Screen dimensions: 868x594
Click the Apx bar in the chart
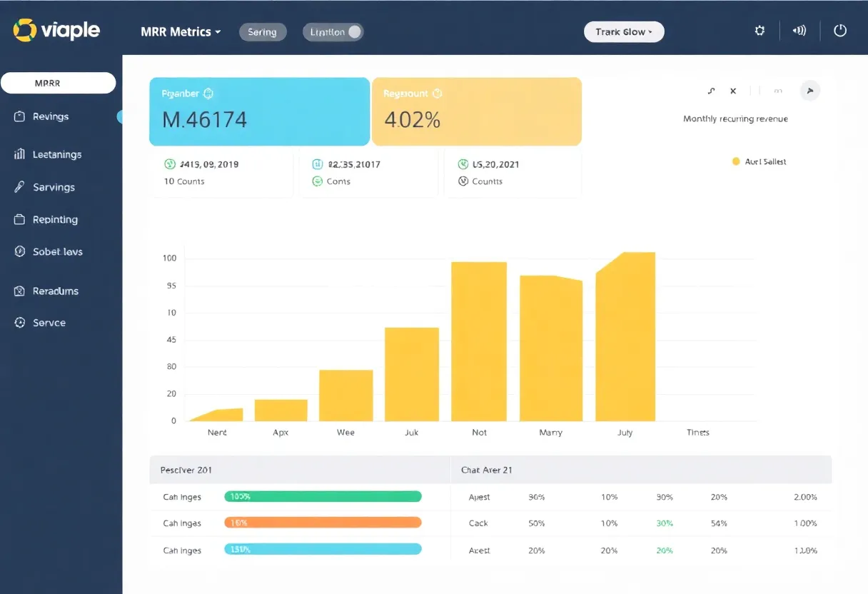tap(281, 410)
